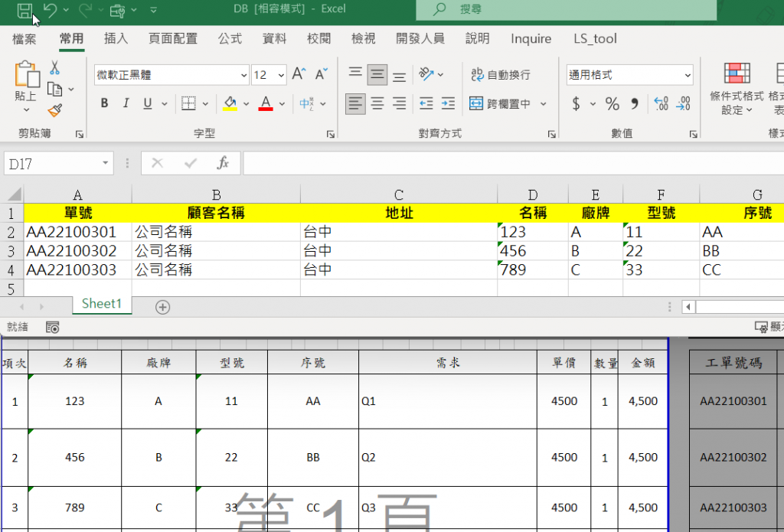
Task: Click the 搜尋 search box
Action: [x=566, y=9]
